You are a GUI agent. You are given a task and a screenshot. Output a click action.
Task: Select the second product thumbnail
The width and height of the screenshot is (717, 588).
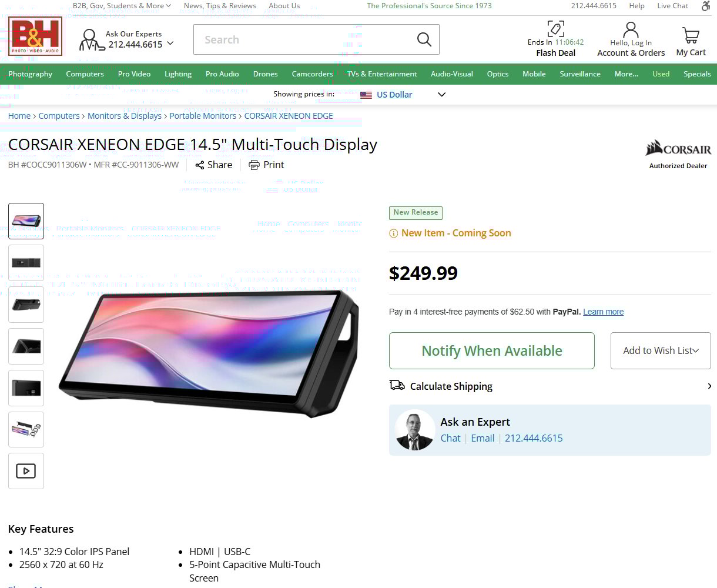point(26,263)
